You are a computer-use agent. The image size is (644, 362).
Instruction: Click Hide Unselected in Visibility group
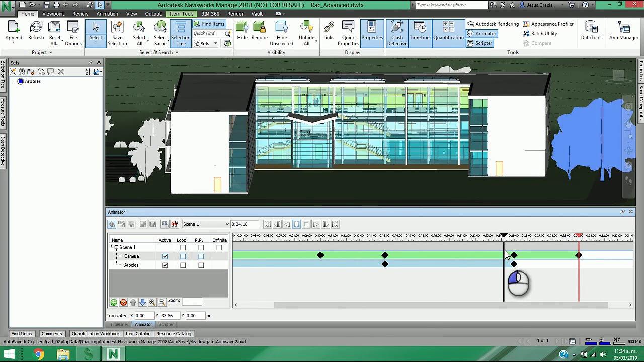[282, 34]
